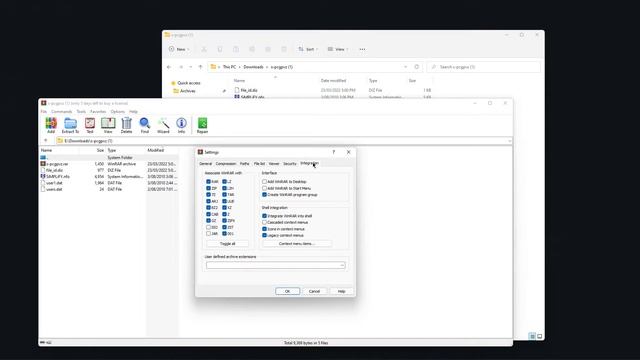Open the Sort dropdown in File Explorer
Image resolution: width=640 pixels, height=360 pixels.
(308, 49)
